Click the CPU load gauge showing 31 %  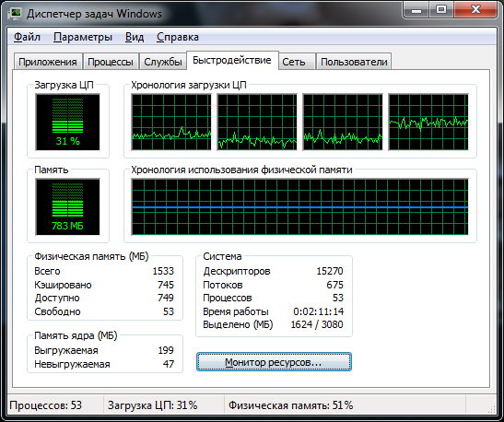point(67,123)
